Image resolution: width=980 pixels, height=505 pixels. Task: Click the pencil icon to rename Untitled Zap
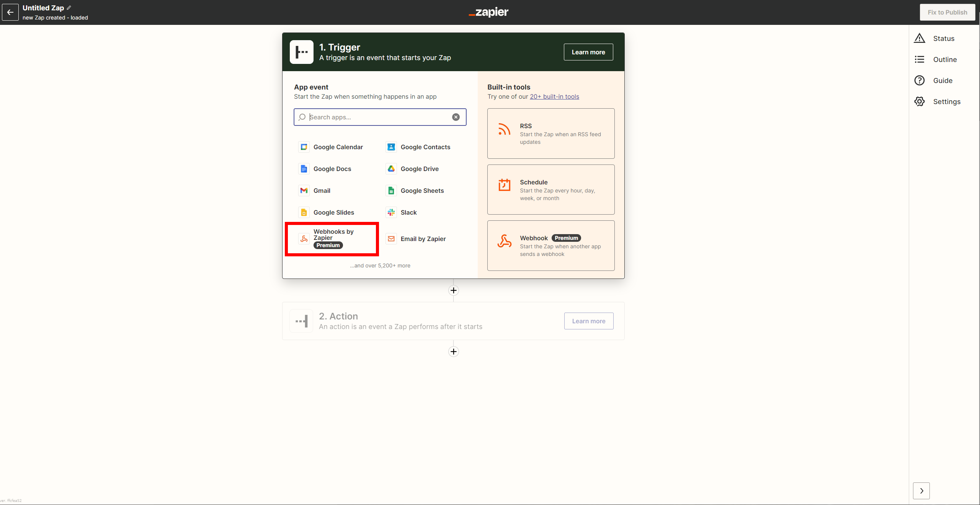(x=69, y=8)
